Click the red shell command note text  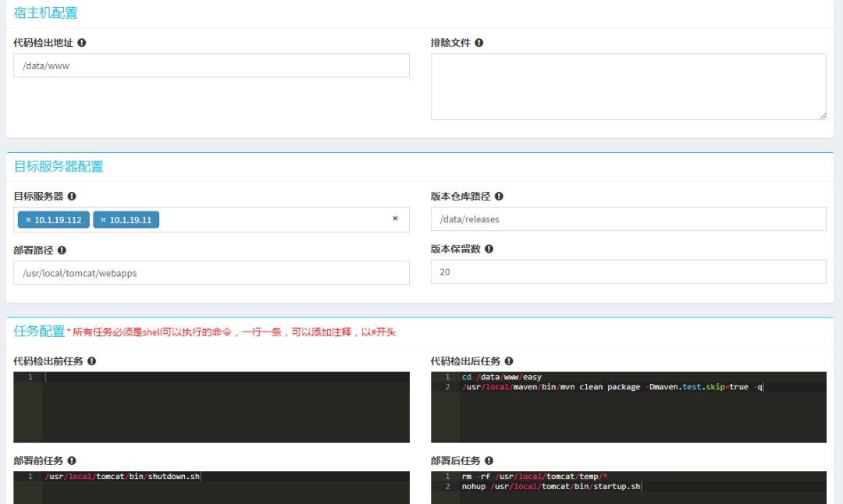click(232, 332)
